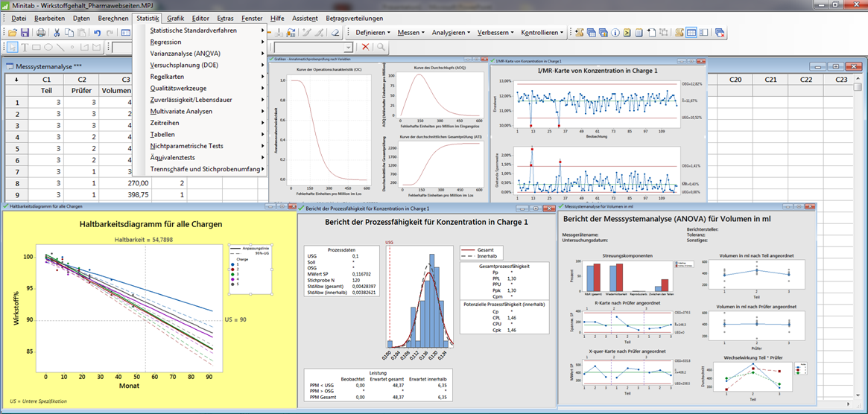The height and width of the screenshot is (414, 868).
Task: Select worksheet row header 8
Action: pyautogui.click(x=17, y=184)
